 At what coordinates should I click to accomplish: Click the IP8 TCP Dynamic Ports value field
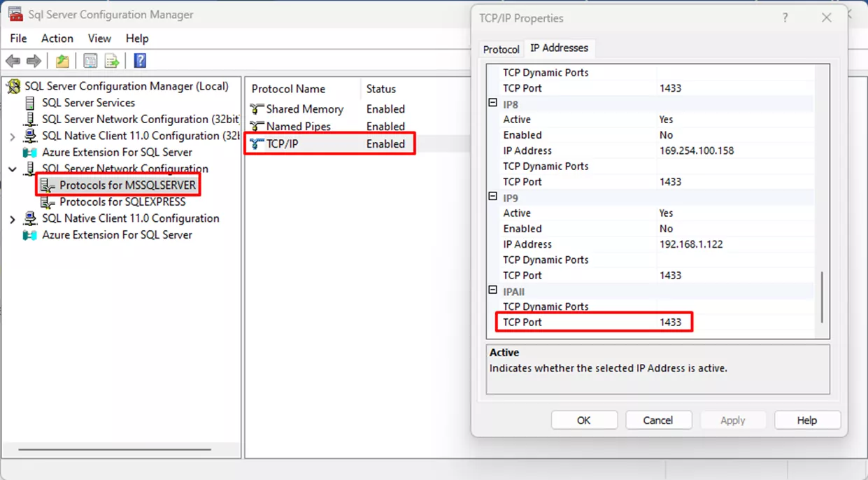click(x=736, y=166)
